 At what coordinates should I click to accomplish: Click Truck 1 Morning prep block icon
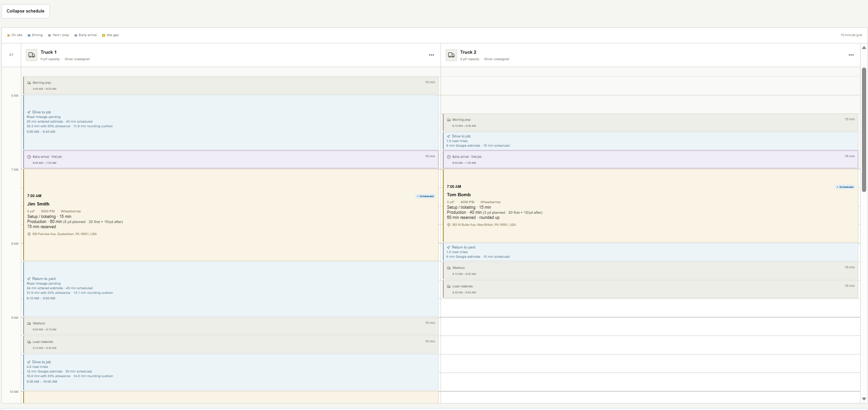pos(29,83)
